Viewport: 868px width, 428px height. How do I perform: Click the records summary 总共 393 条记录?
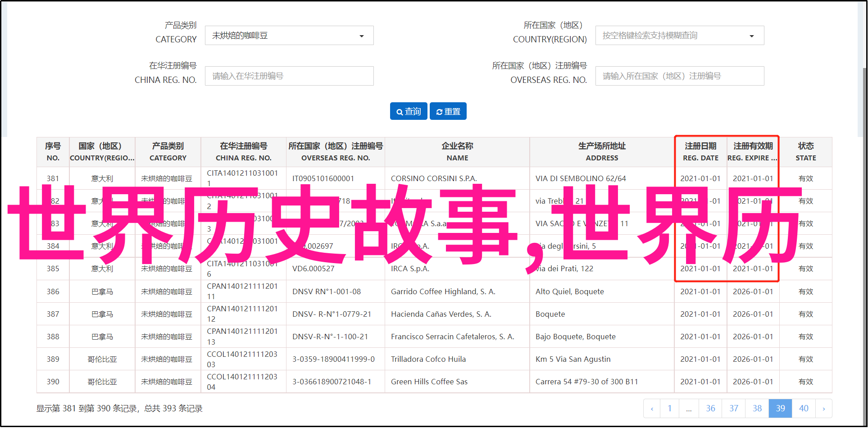point(173,409)
